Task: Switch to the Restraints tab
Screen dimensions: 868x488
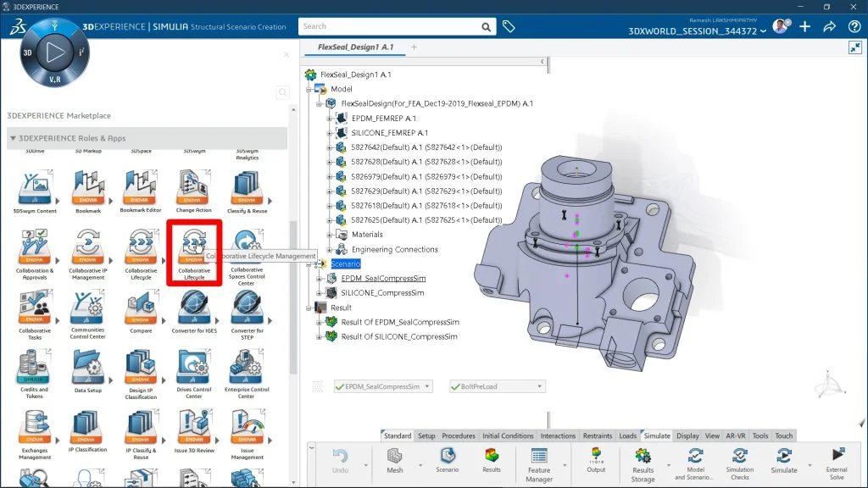Action: coord(598,435)
